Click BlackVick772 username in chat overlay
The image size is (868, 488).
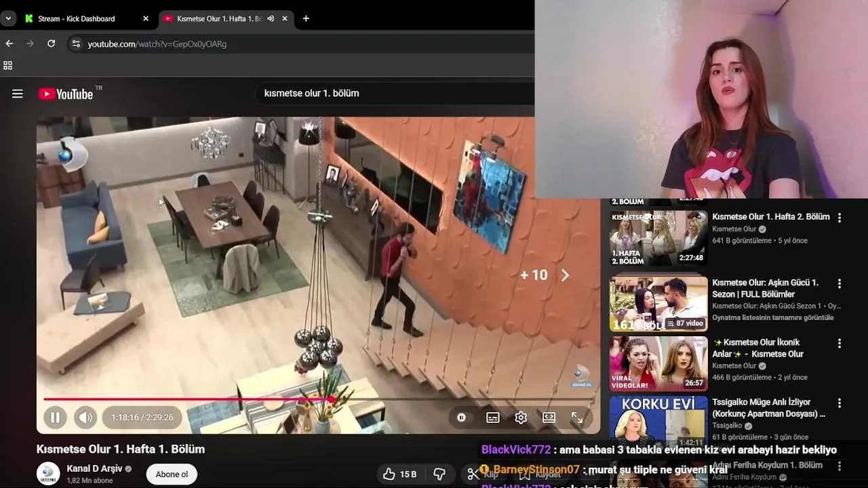(x=516, y=449)
